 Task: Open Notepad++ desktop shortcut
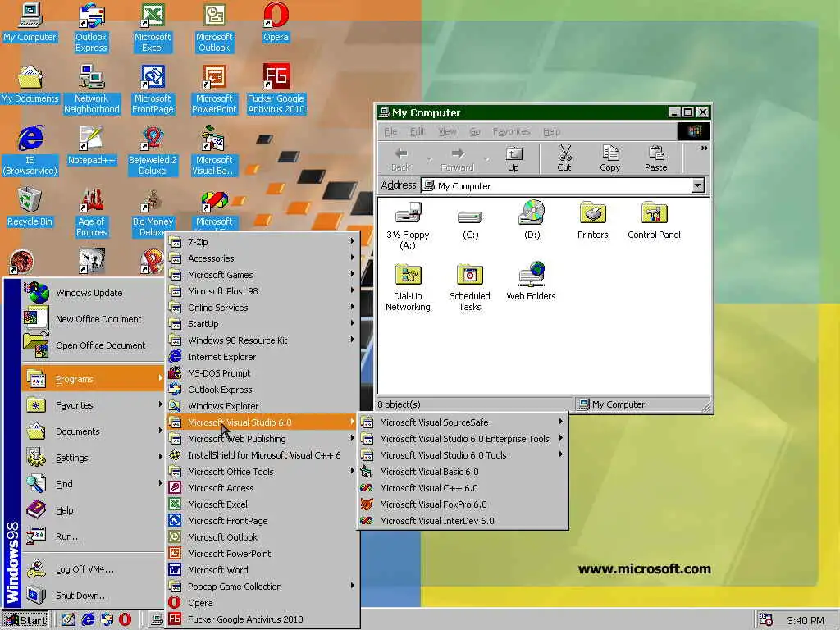coord(92,146)
